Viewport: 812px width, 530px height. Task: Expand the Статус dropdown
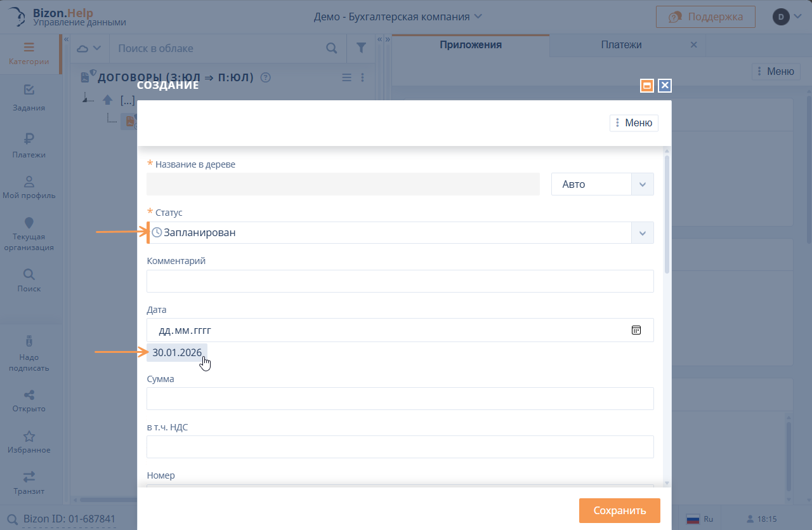point(642,233)
